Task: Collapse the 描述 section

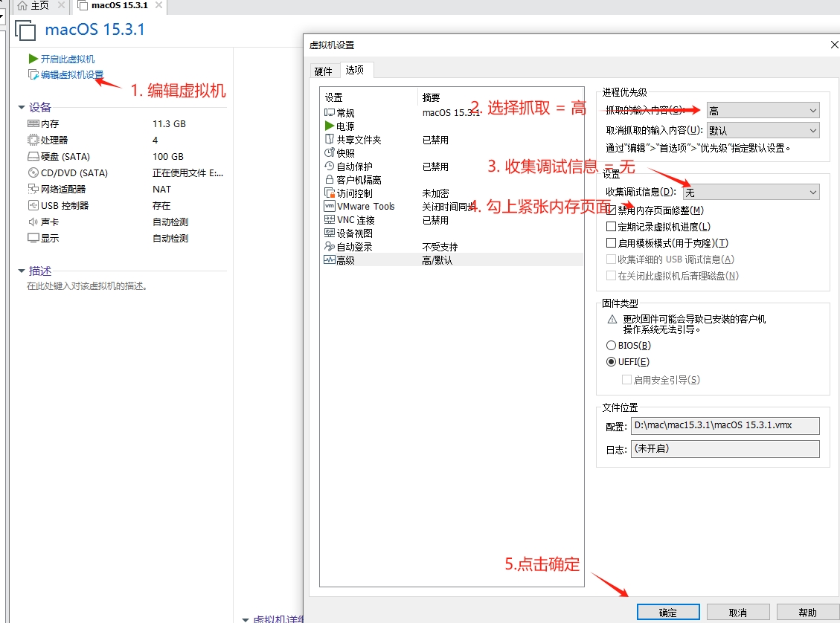Action: (22, 271)
